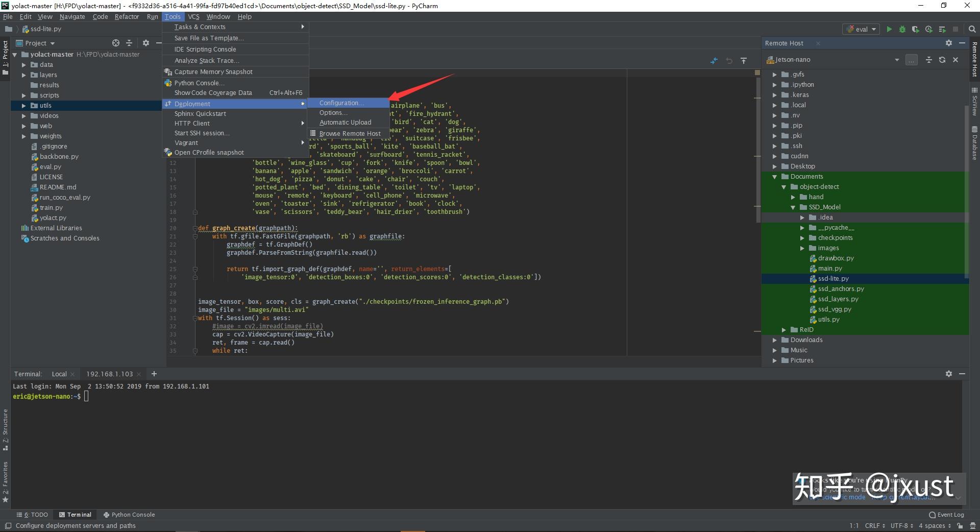Switch to Python Console tab
This screenshot has width=980, height=532.
coord(129,515)
